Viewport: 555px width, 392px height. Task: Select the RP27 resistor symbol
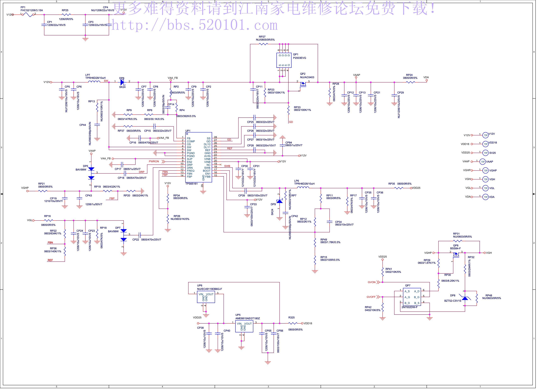pos(263,44)
